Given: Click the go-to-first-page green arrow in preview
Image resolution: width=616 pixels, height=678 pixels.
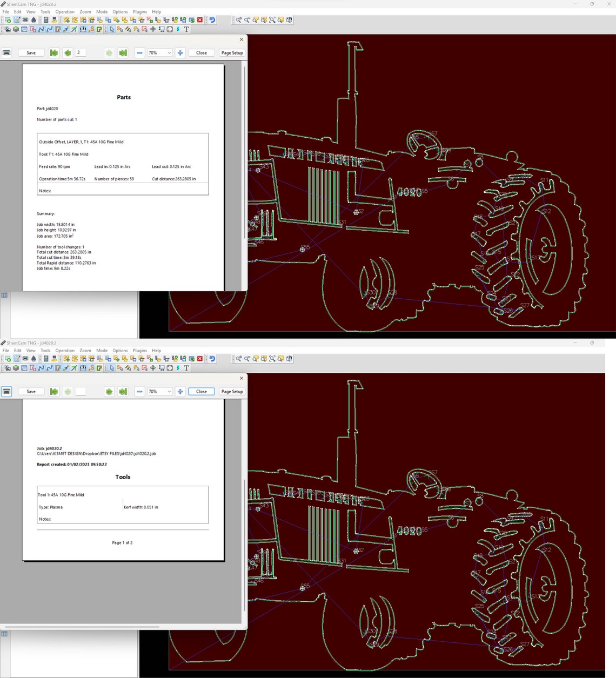Looking at the screenshot, I should (53, 52).
